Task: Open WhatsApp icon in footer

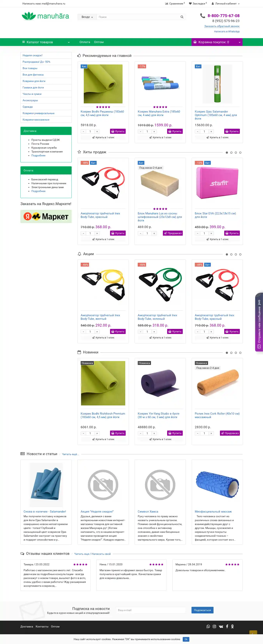Action: tap(208, 626)
